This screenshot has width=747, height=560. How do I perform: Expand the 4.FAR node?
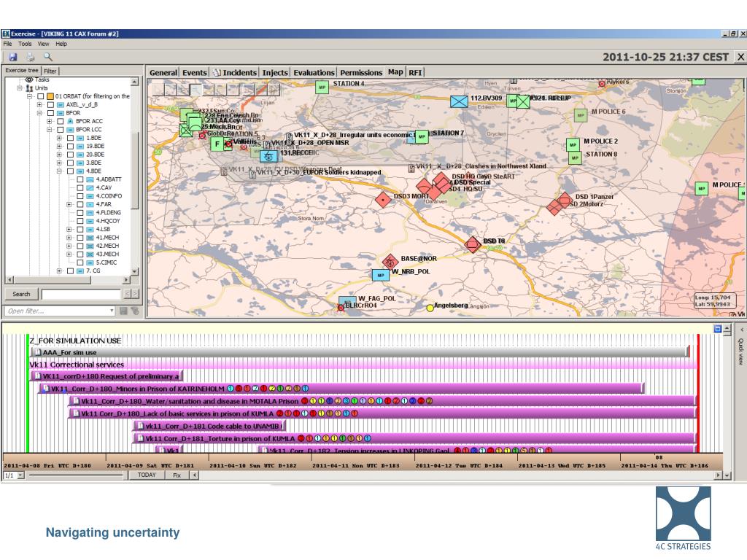[x=69, y=204]
